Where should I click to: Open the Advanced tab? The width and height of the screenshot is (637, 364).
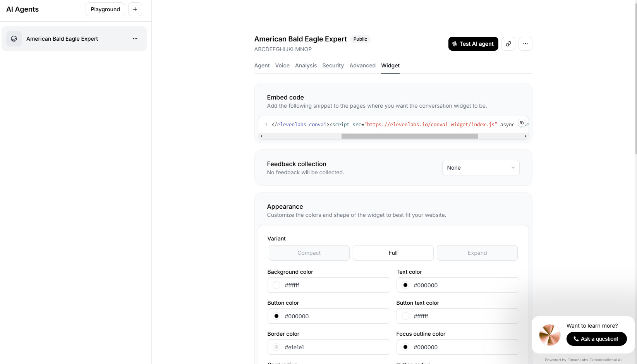point(362,65)
